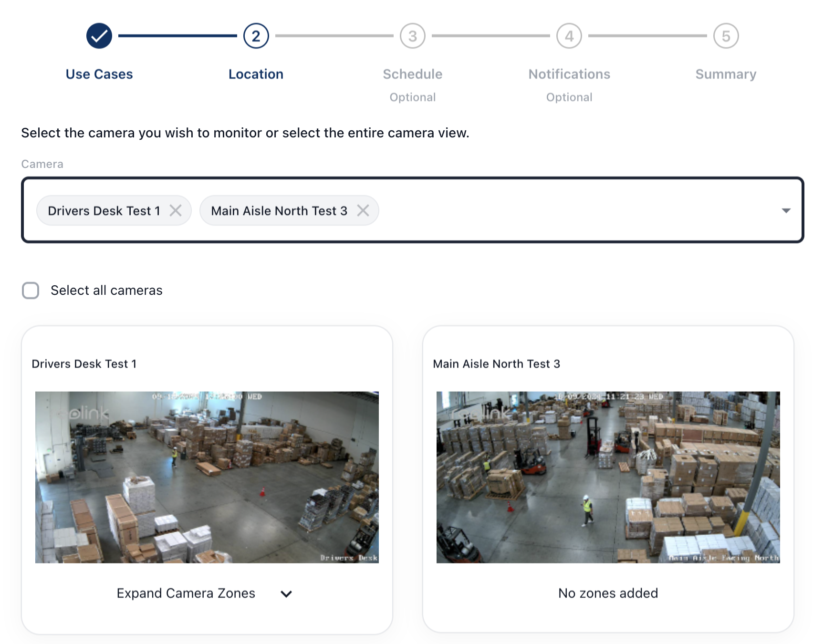This screenshot has width=834, height=644.
Task: Click the step 5 Summary circle icon
Action: 726,36
